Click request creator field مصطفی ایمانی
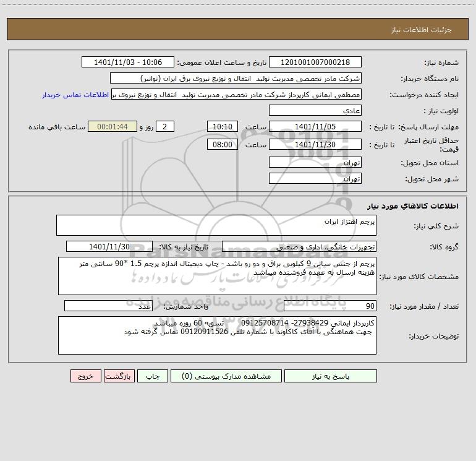The height and width of the screenshot is (461, 476). [x=237, y=95]
